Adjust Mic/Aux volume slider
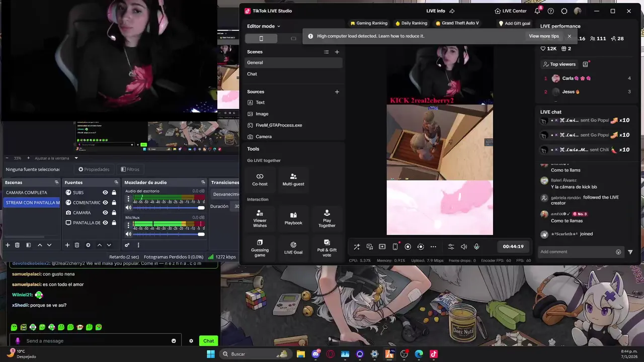This screenshot has height=362, width=644. click(x=169, y=234)
